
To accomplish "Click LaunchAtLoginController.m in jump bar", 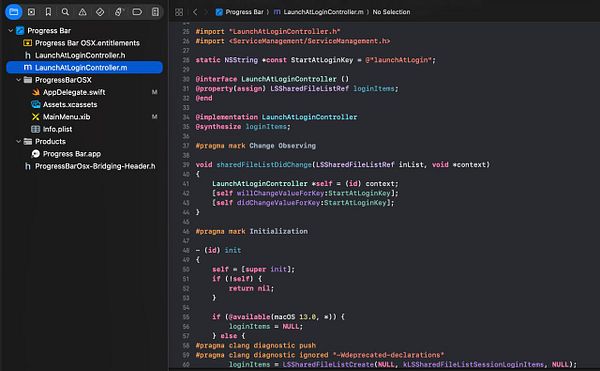I will point(323,12).
